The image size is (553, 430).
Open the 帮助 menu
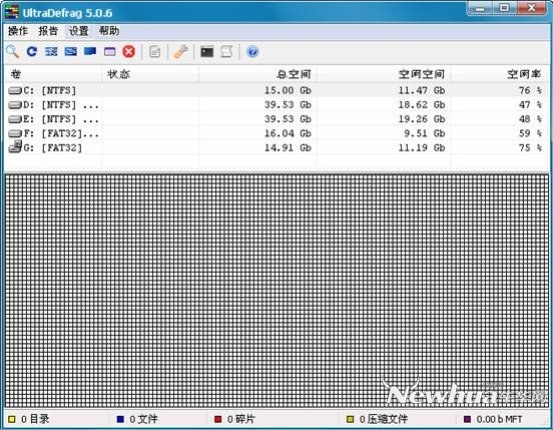pos(109,31)
